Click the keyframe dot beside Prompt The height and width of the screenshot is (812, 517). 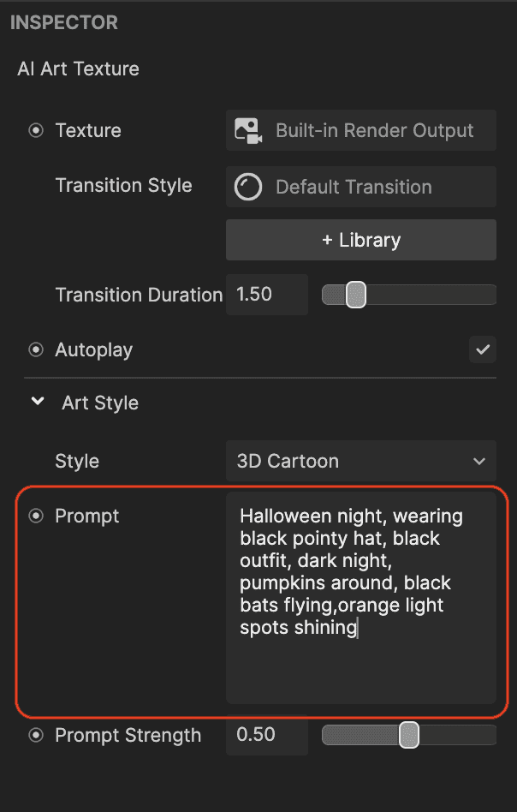coord(36,516)
